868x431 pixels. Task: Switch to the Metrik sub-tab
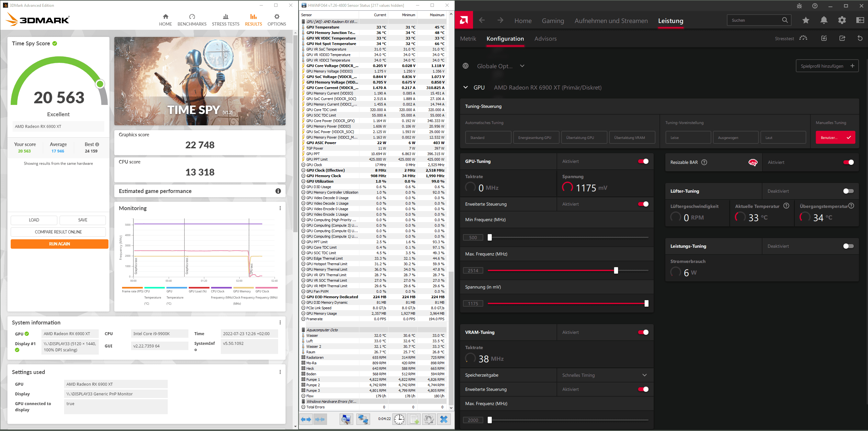[468, 39]
